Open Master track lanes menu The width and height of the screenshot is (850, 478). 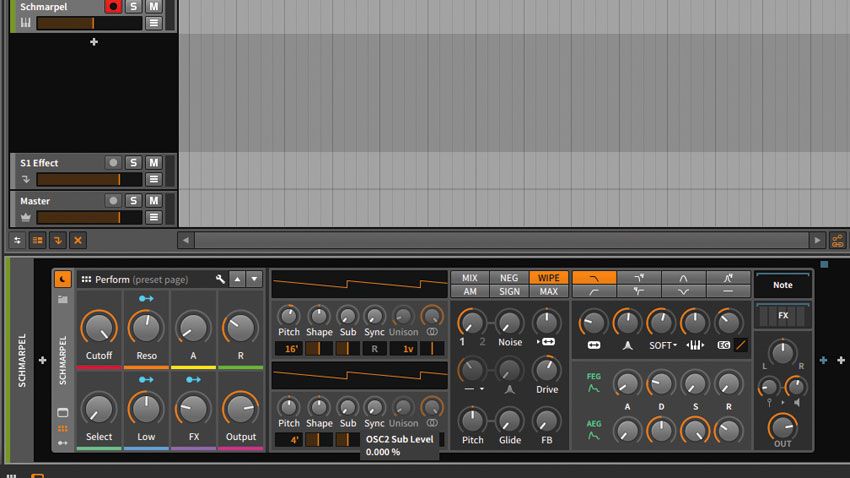click(x=154, y=217)
